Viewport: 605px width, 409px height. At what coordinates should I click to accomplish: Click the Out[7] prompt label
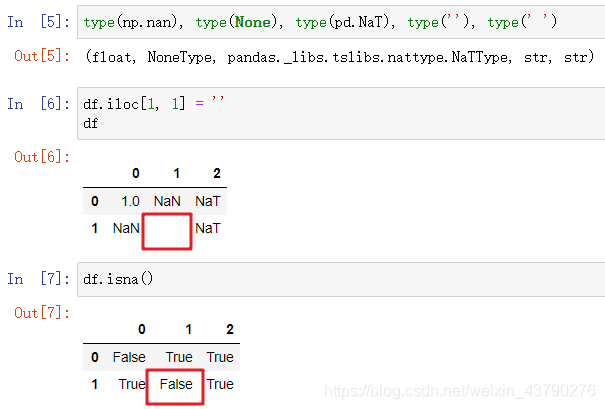(40, 313)
